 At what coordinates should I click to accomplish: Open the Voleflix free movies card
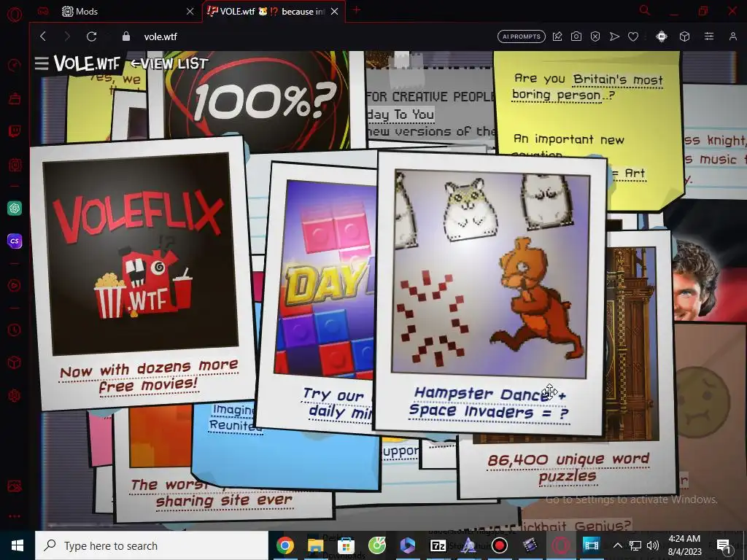point(142,274)
